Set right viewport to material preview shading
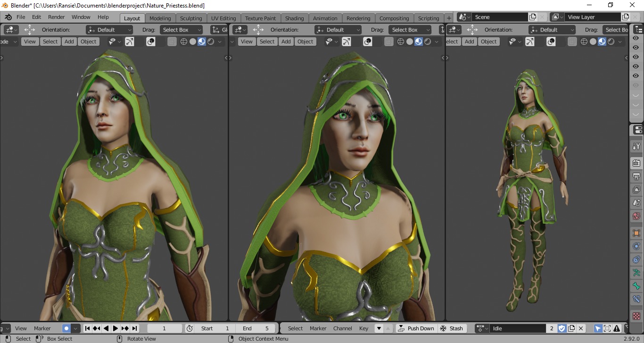The height and width of the screenshot is (343, 644). point(602,42)
